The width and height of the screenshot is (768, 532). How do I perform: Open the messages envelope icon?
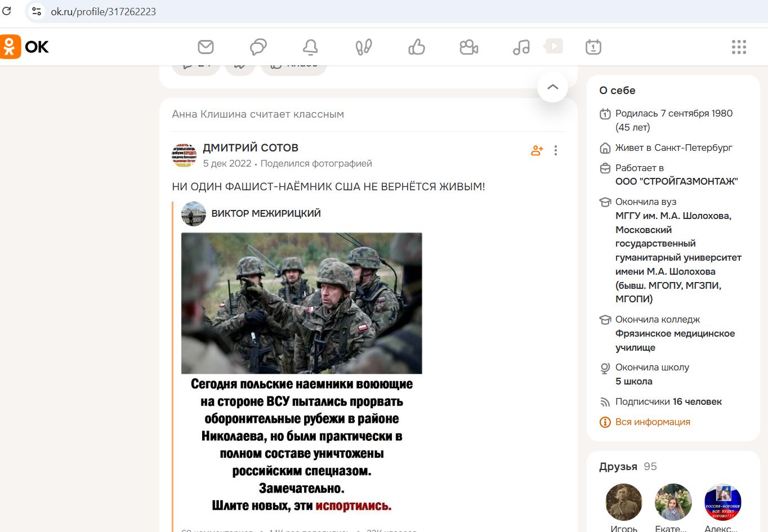click(206, 47)
